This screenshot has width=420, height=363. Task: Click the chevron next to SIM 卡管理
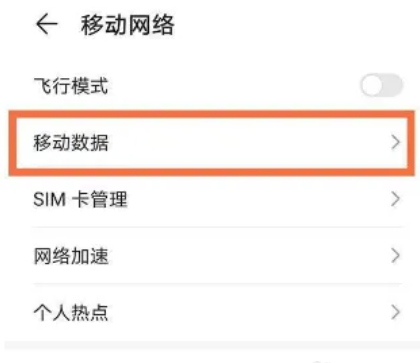click(395, 199)
